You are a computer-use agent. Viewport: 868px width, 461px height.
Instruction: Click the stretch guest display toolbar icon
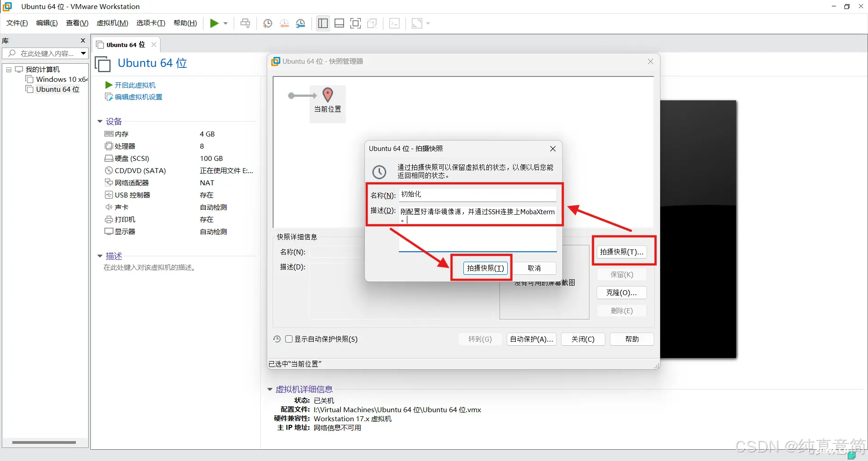[417, 24]
